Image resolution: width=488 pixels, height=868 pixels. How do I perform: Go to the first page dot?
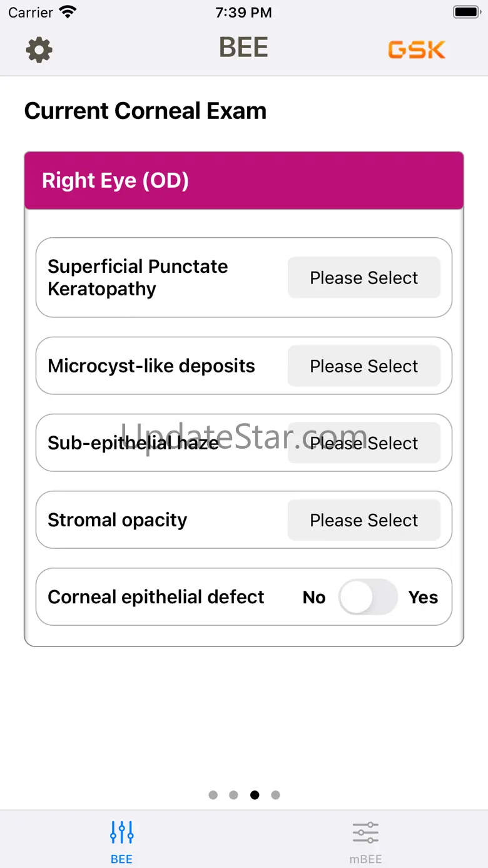tap(213, 795)
